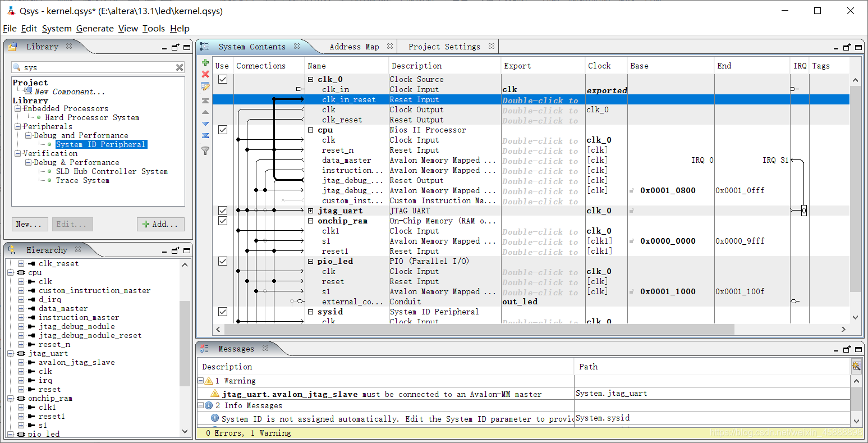Select the jtag_uart warning message row
The image size is (868, 443).
pos(386,394)
